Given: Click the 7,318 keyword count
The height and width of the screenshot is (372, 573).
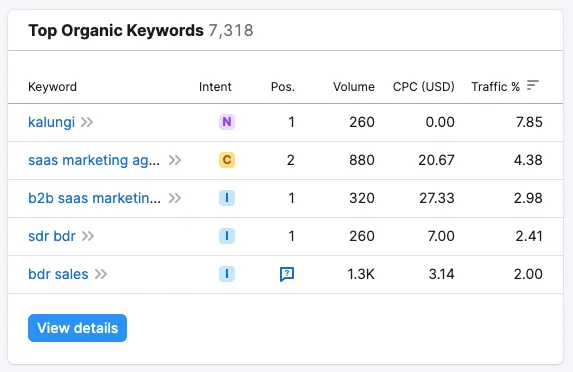Looking at the screenshot, I should coord(231,31).
